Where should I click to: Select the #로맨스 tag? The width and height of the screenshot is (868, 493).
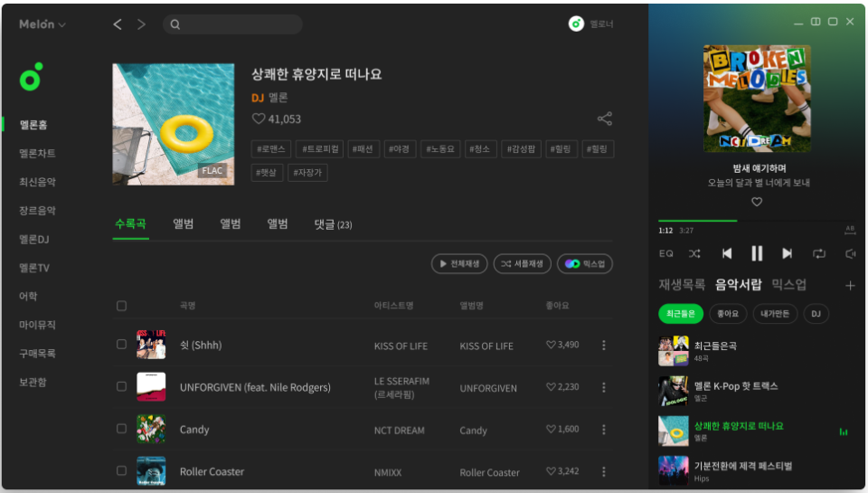tap(270, 149)
